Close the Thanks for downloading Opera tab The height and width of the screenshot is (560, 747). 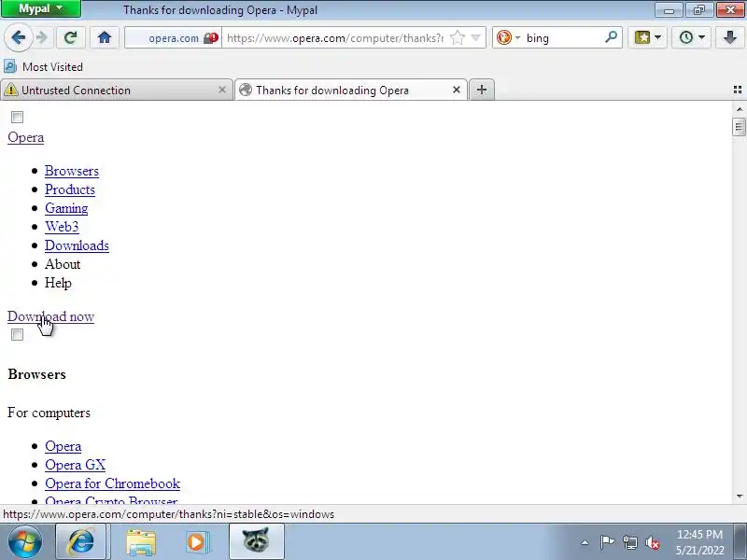tap(457, 90)
